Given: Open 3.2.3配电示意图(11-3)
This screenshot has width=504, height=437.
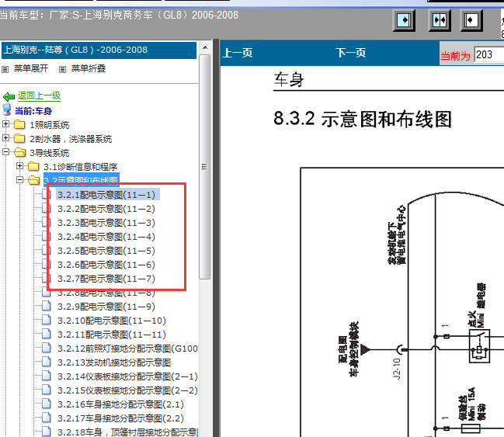Looking at the screenshot, I should 106,223.
